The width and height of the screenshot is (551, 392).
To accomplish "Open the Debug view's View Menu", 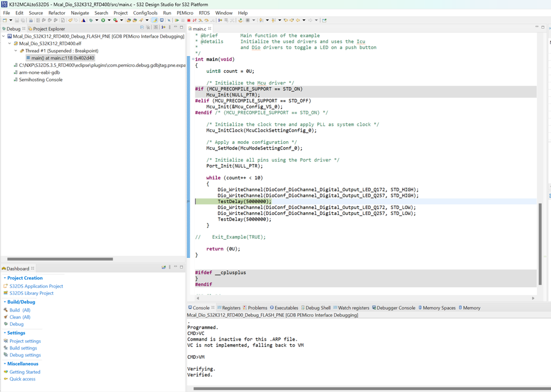I will point(170,27).
